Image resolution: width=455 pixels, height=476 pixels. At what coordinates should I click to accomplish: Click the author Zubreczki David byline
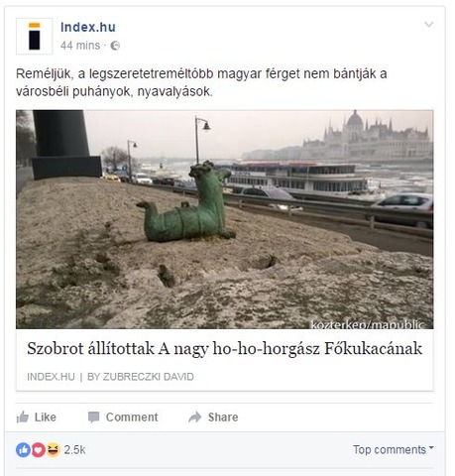141,377
